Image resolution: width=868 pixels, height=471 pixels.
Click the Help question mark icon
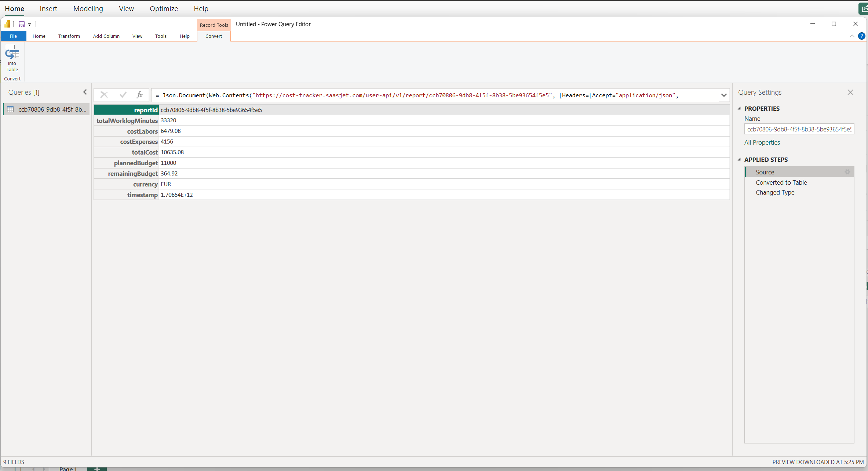click(x=862, y=36)
